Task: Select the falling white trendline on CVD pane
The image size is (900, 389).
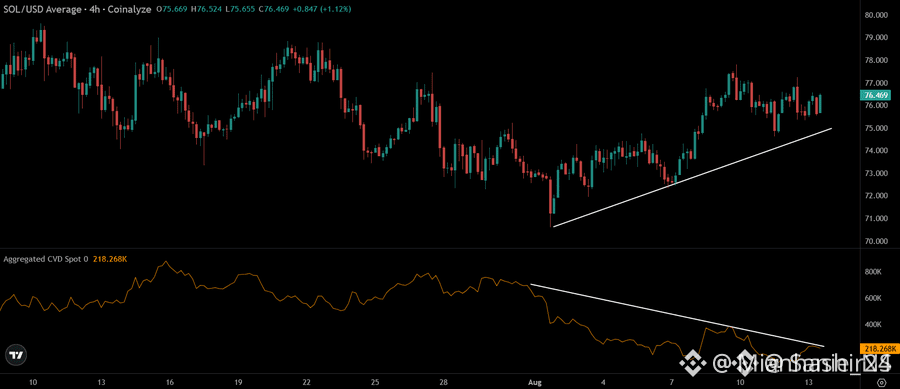Action: point(677,316)
